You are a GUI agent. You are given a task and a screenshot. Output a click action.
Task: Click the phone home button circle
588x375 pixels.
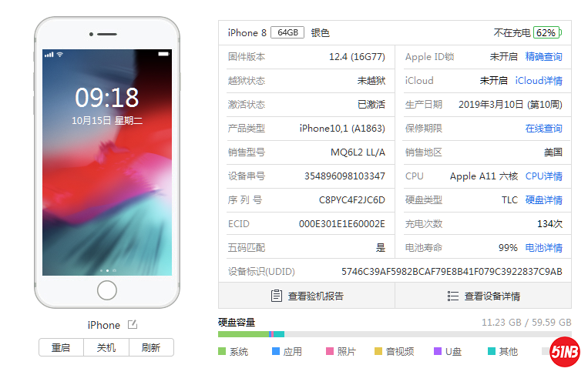107,290
